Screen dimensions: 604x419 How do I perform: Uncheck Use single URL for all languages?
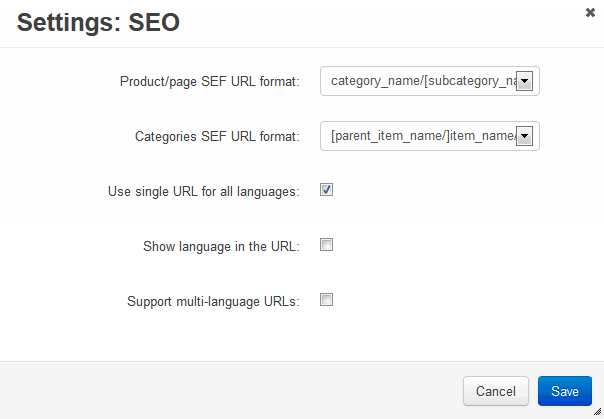click(326, 189)
